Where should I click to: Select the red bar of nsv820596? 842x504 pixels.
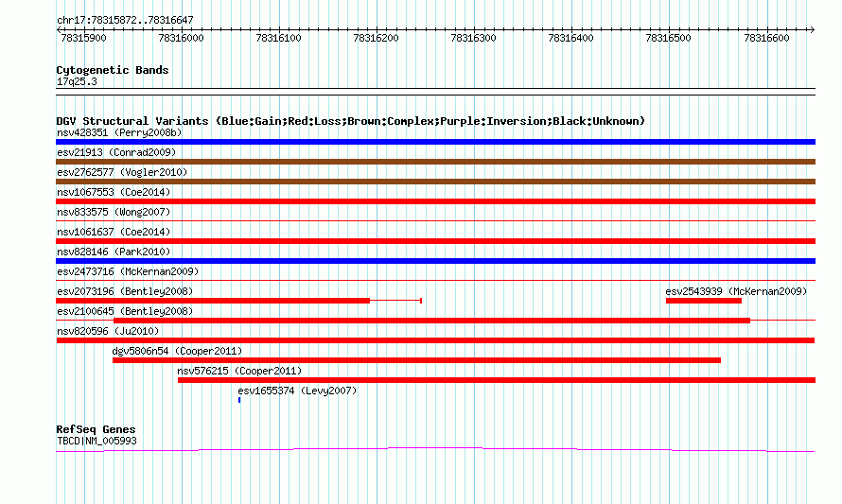point(435,340)
